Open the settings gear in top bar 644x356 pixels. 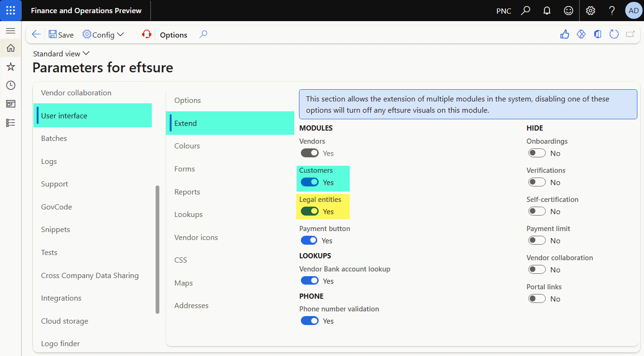590,10
